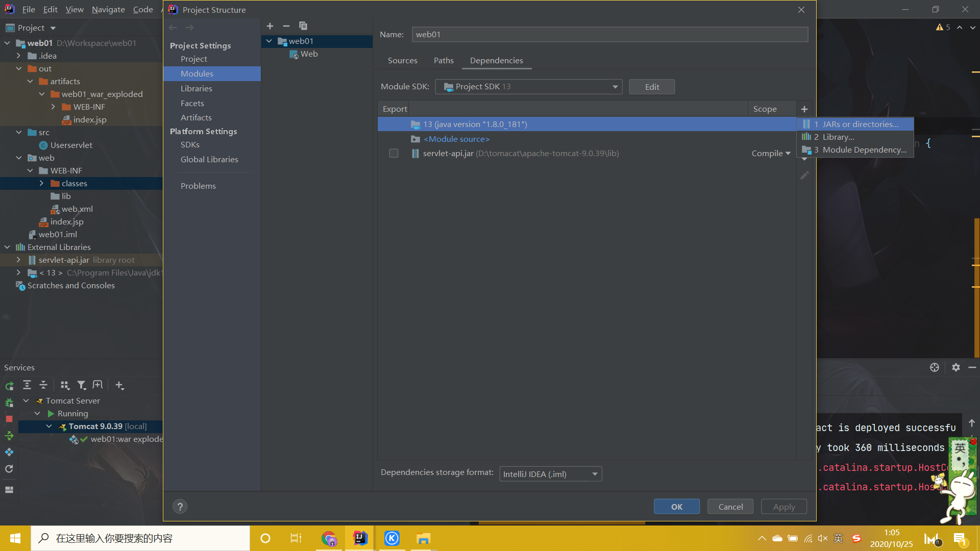Image resolution: width=980 pixels, height=551 pixels.
Task: Edit selected dependency pencil icon
Action: [x=804, y=176]
